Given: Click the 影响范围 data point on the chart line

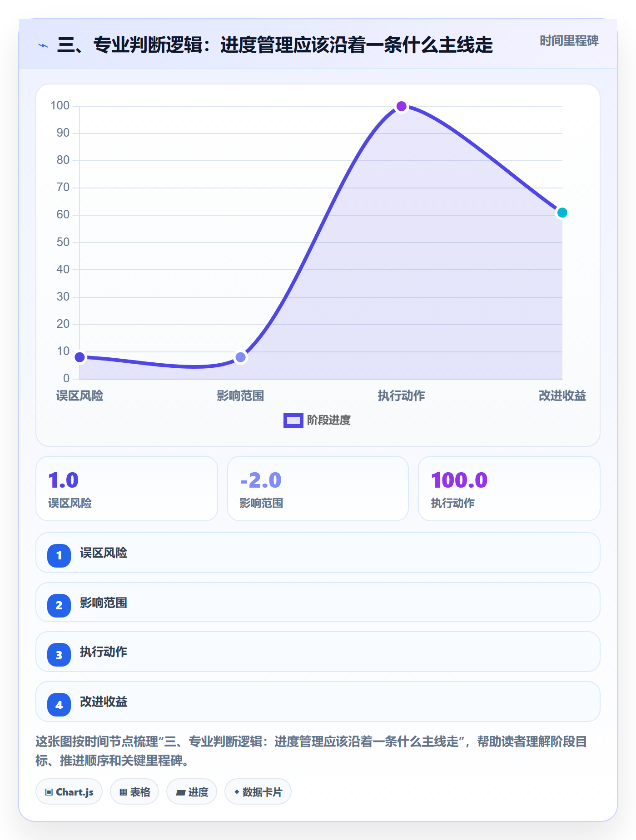Looking at the screenshot, I should coord(241,357).
